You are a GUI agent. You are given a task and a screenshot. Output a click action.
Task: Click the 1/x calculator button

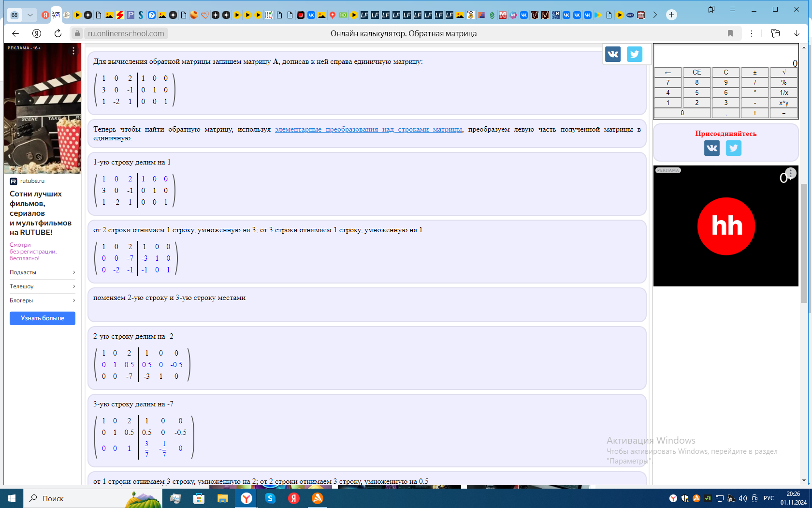point(783,92)
